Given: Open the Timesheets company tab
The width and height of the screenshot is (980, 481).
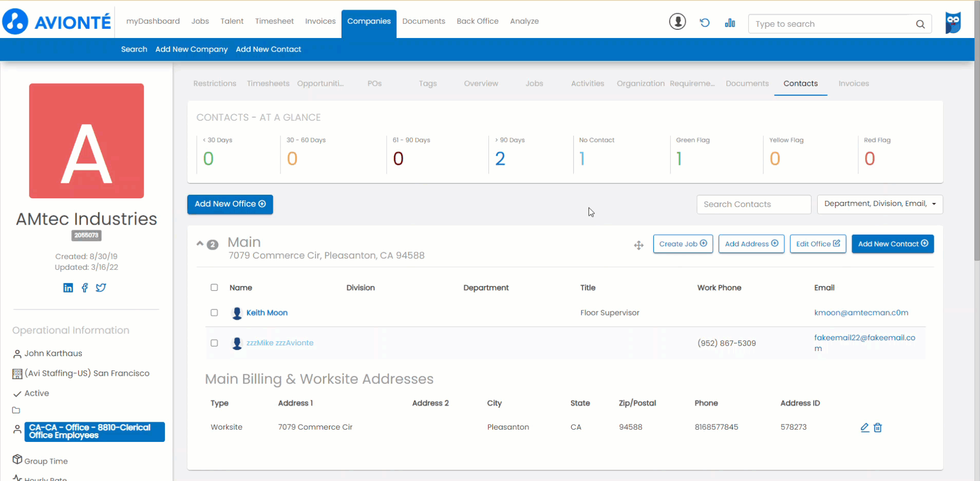Looking at the screenshot, I should click(268, 83).
